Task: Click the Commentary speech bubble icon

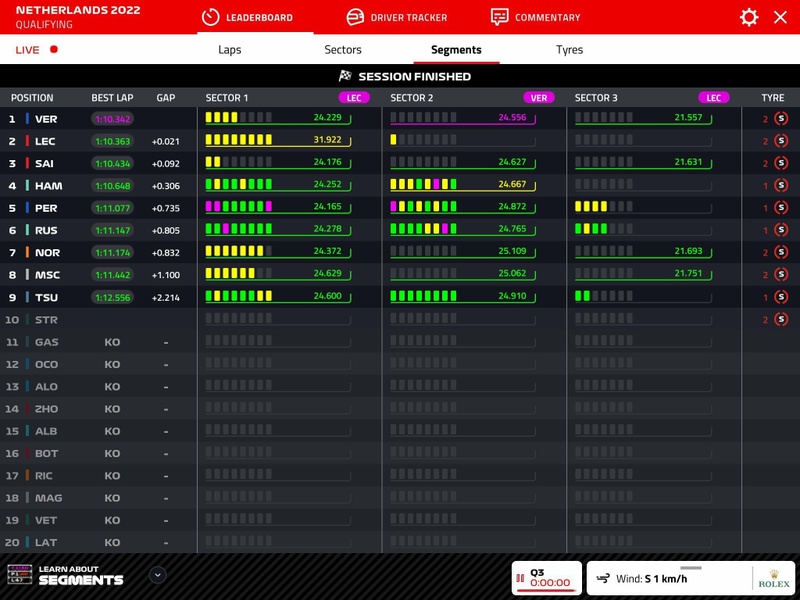Action: pos(499,17)
